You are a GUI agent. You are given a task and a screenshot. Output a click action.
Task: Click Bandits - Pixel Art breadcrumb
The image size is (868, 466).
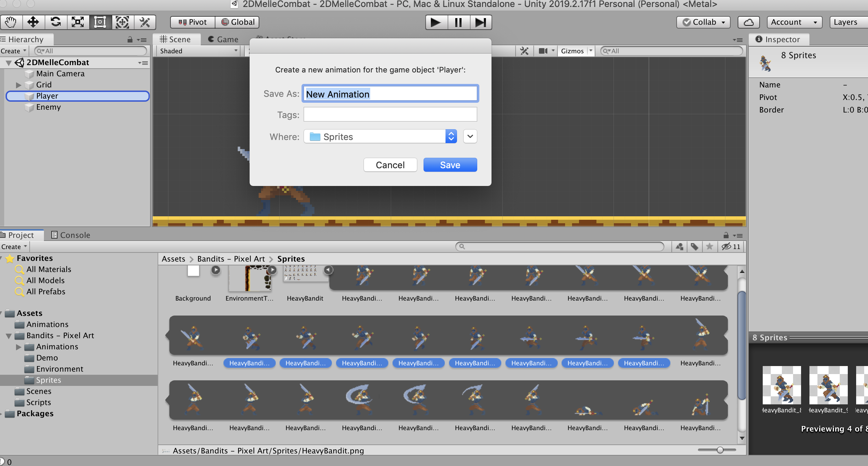click(x=231, y=259)
